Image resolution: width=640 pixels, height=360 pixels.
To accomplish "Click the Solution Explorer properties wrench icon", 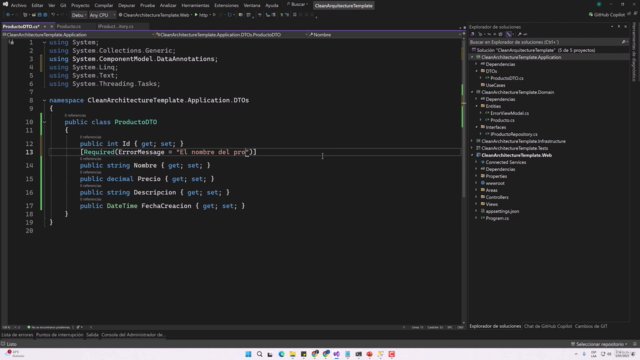I will pyautogui.click(x=520, y=34).
